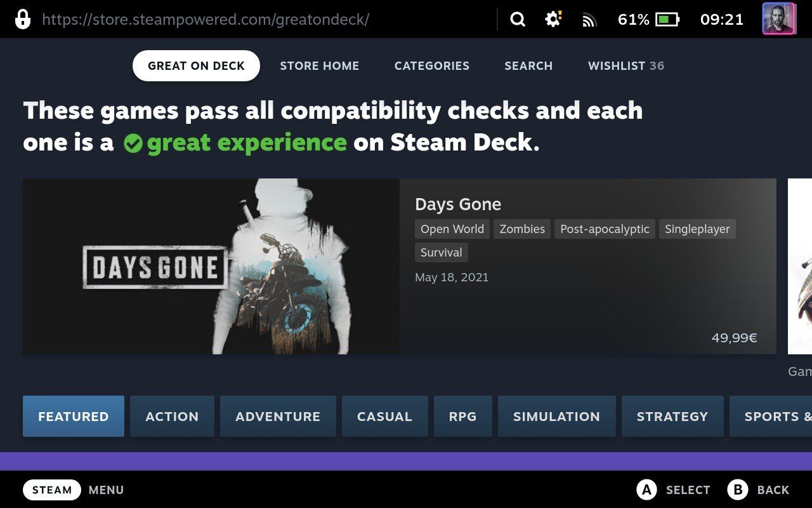This screenshot has width=812, height=508.
Task: Open the user profile avatar
Action: point(779,19)
